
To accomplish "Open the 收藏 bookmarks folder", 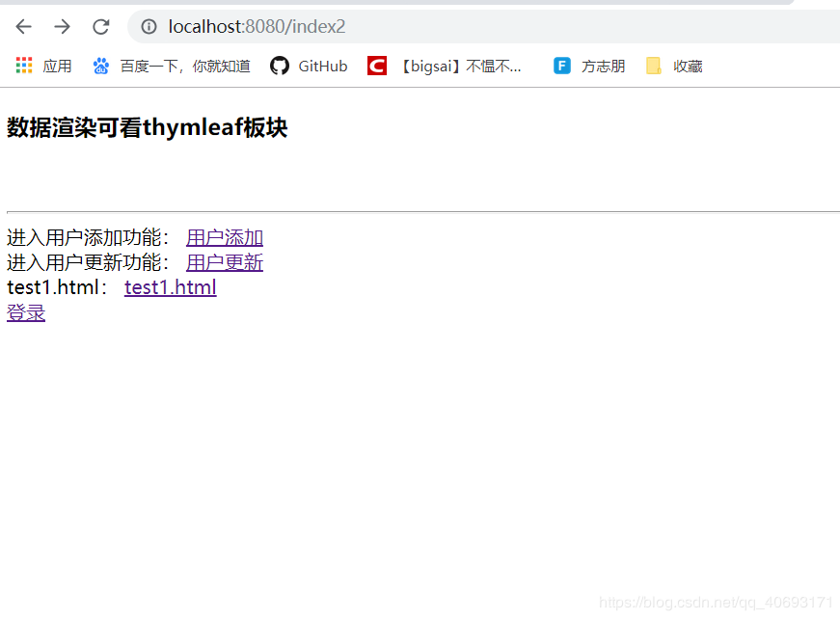I will [x=688, y=66].
